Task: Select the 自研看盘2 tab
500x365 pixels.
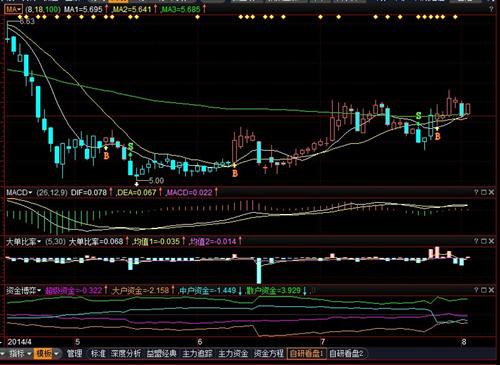Action: coord(346,353)
